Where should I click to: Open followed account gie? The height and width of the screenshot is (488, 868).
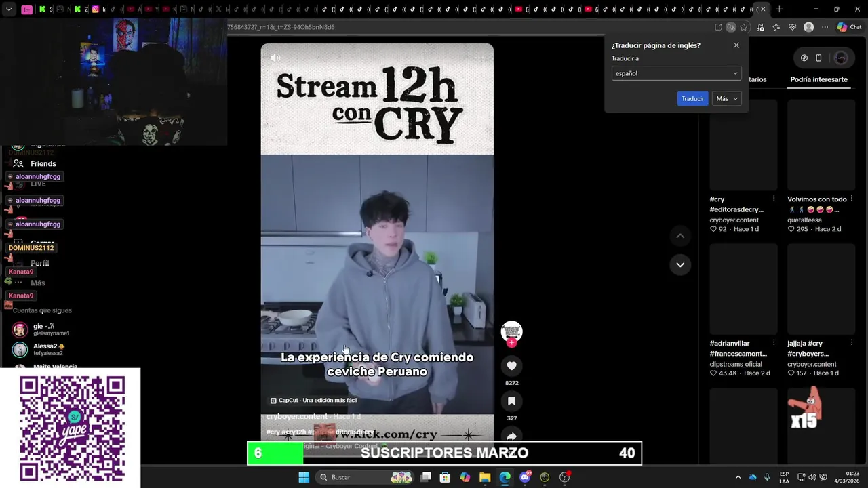click(42, 329)
